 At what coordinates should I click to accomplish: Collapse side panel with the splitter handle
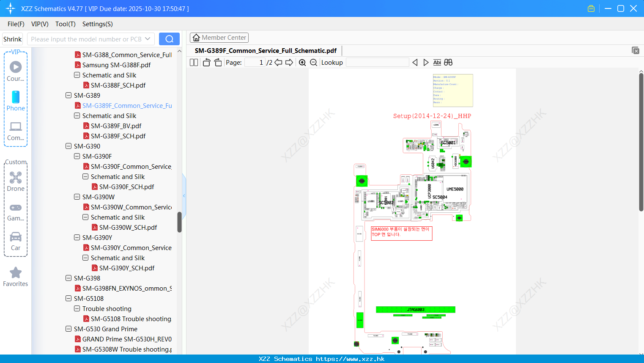point(184,196)
